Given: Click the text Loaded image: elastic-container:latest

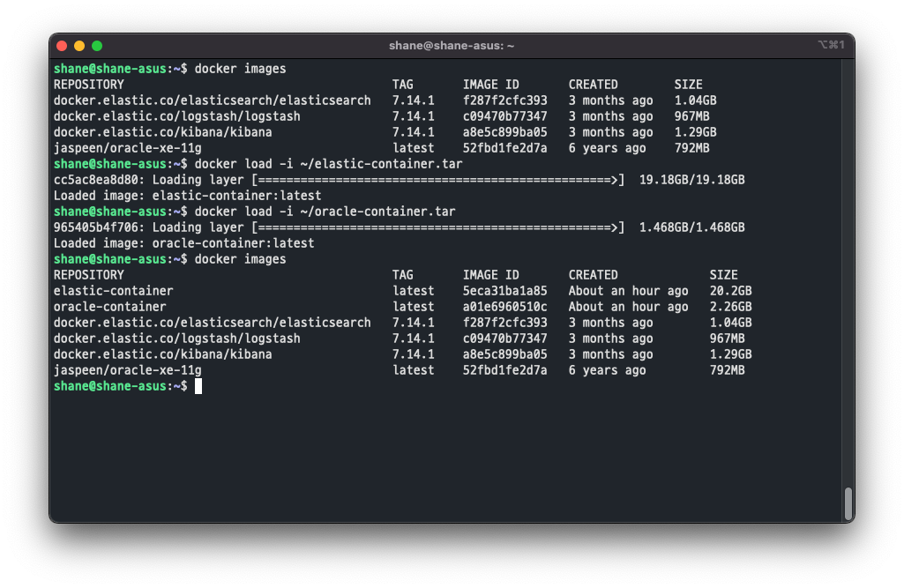Looking at the screenshot, I should pyautogui.click(x=187, y=196).
